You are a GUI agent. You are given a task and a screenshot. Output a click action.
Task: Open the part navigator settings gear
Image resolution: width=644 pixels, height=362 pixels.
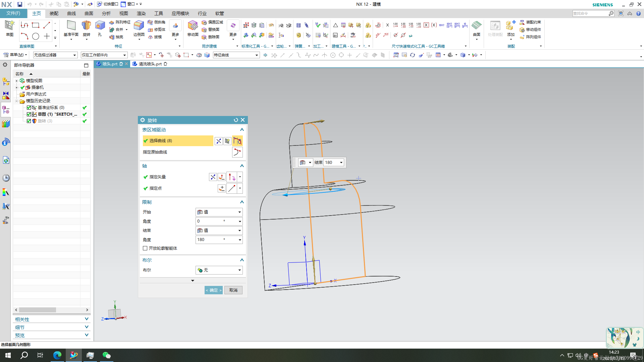pyautogui.click(x=5, y=65)
